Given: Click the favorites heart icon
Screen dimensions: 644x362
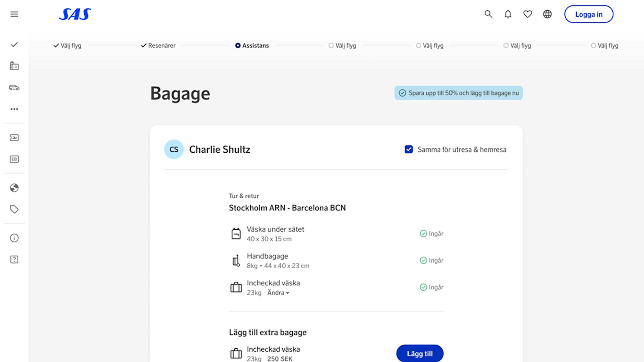Looking at the screenshot, I should pyautogui.click(x=527, y=14).
